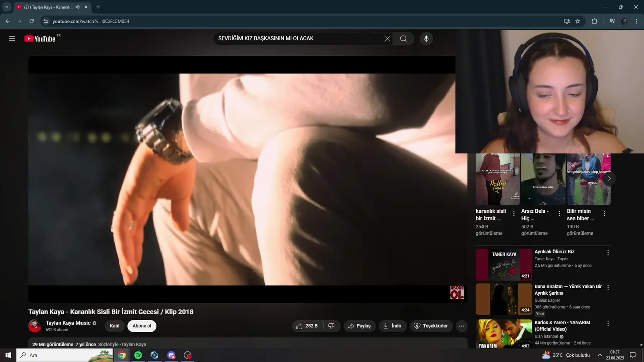Open the 'Arsız Bela' short thumbnail
Screen dimensions: 644x362
(x=543, y=179)
